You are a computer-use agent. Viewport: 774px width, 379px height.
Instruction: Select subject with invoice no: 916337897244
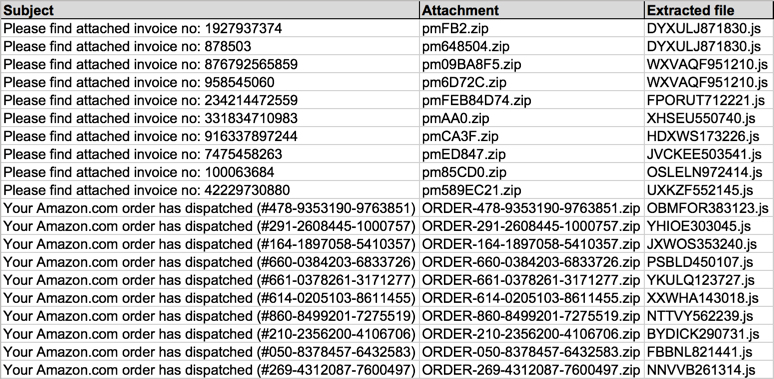[210, 136]
